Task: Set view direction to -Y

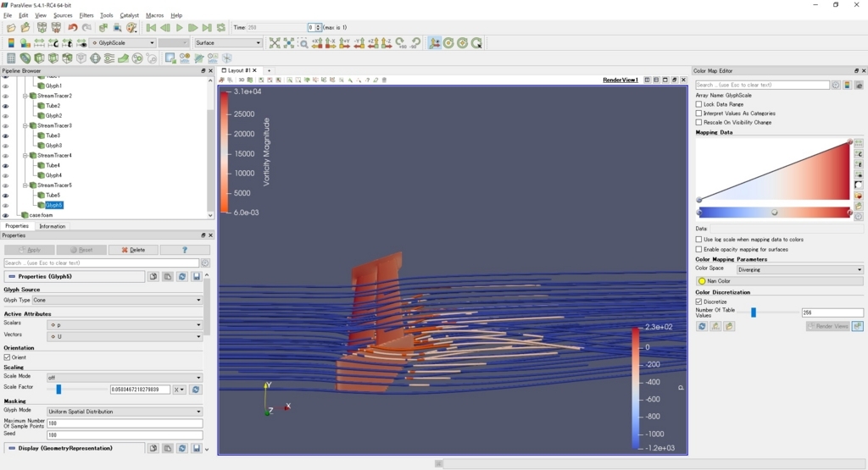Action: (359, 42)
